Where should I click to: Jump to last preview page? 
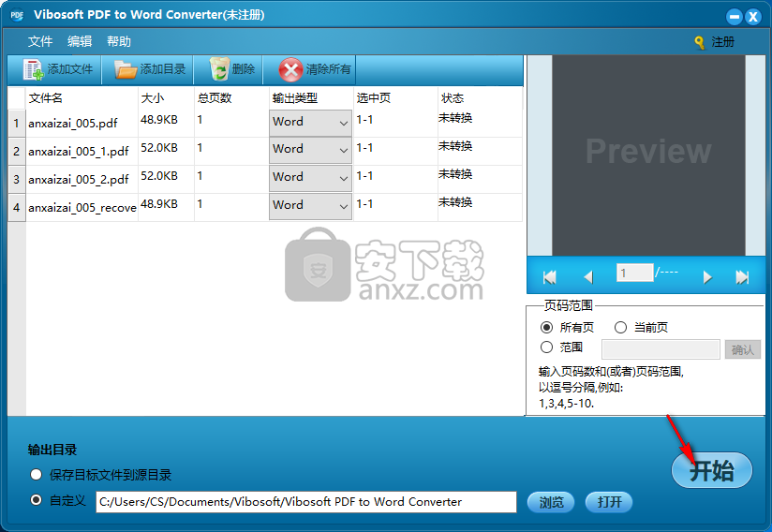pos(742,276)
